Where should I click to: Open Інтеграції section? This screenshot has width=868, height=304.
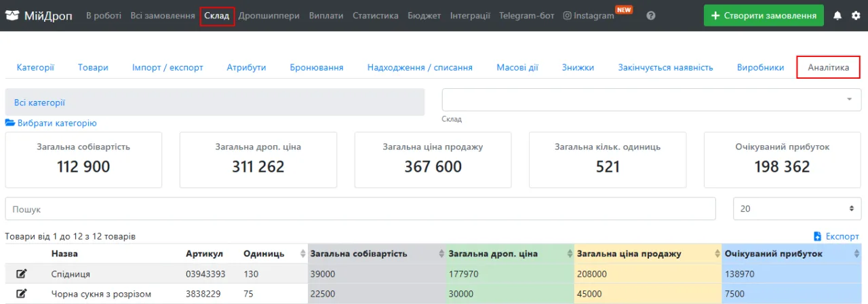coord(470,16)
